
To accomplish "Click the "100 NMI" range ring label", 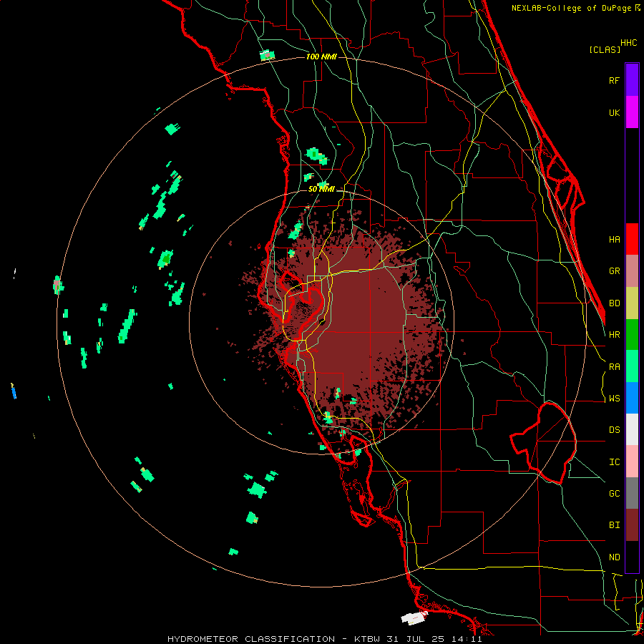I will pos(321,57).
